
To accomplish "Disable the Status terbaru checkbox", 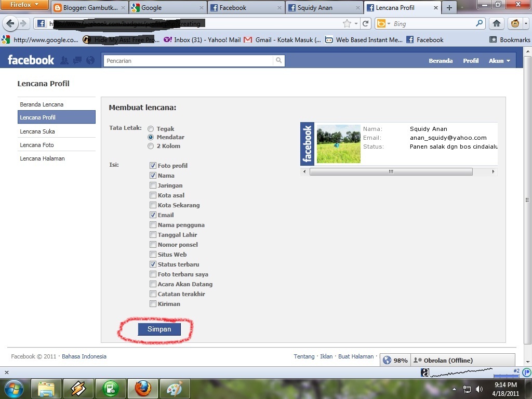I will point(153,264).
